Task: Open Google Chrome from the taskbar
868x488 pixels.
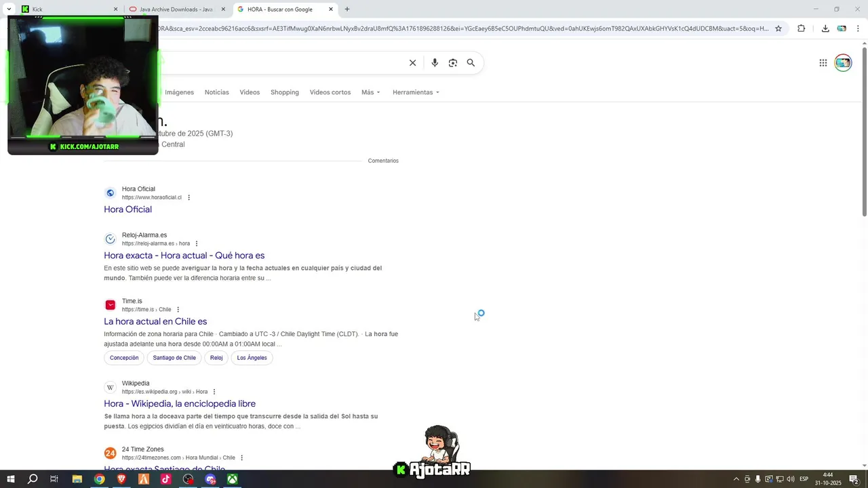Action: tap(100, 479)
